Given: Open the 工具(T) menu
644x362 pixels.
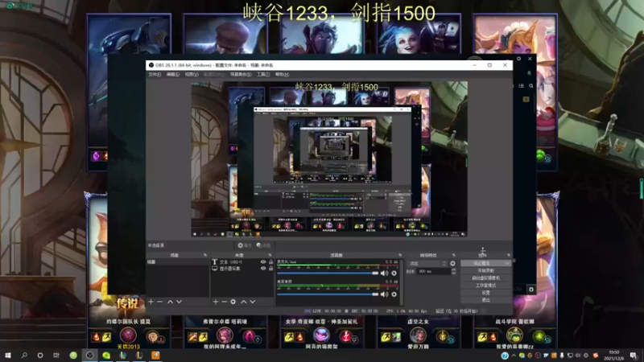Looking at the screenshot, I should [263, 74].
